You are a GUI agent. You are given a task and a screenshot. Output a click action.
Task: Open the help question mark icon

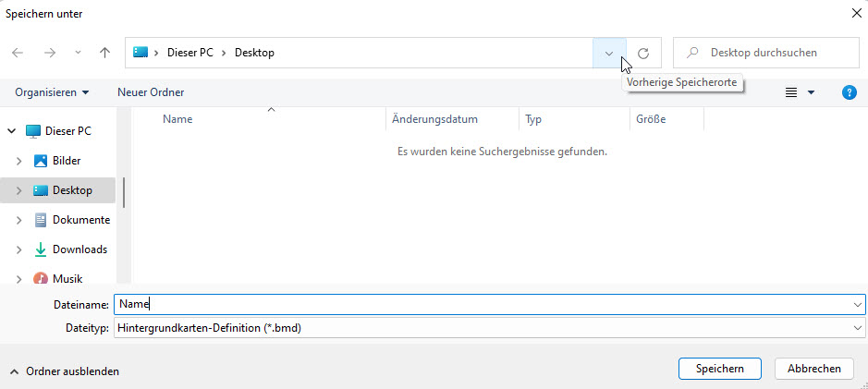click(x=849, y=92)
